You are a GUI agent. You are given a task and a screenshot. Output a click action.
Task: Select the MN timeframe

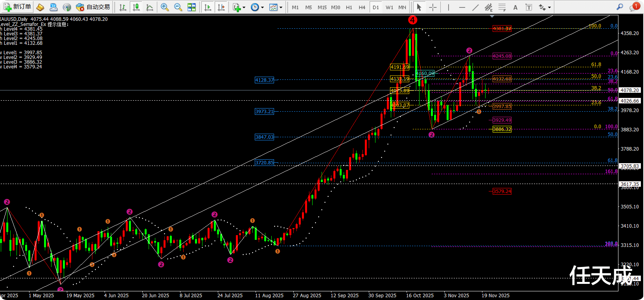pyautogui.click(x=402, y=7)
